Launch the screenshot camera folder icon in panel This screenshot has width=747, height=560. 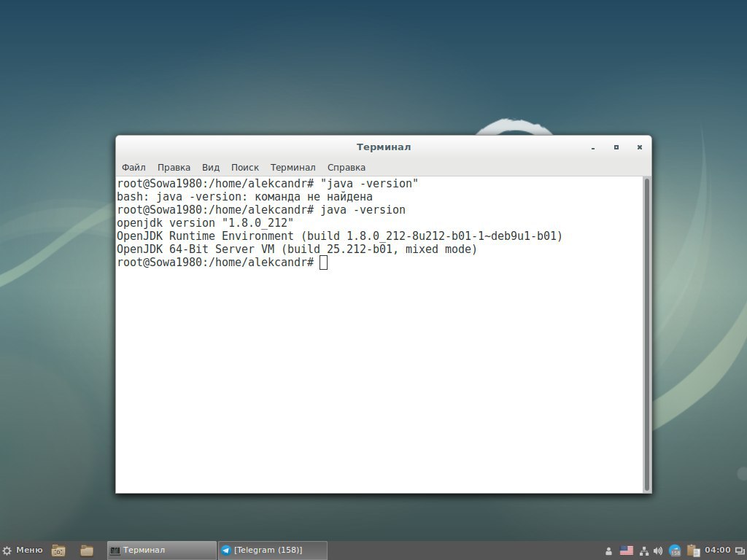[58, 551]
